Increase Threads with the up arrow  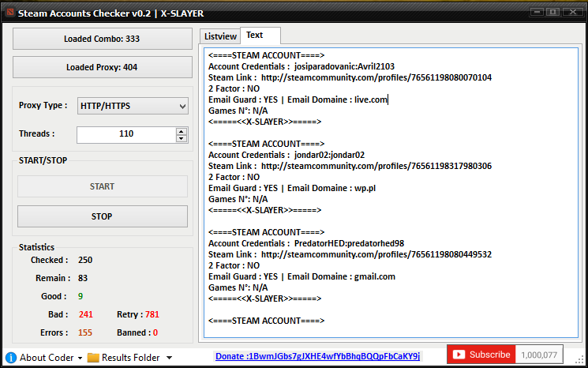click(182, 130)
